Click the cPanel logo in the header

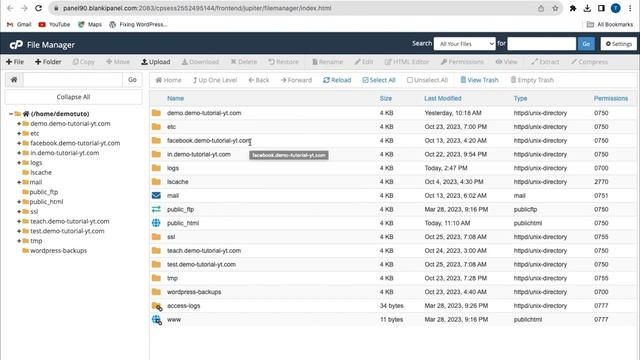pyautogui.click(x=16, y=44)
